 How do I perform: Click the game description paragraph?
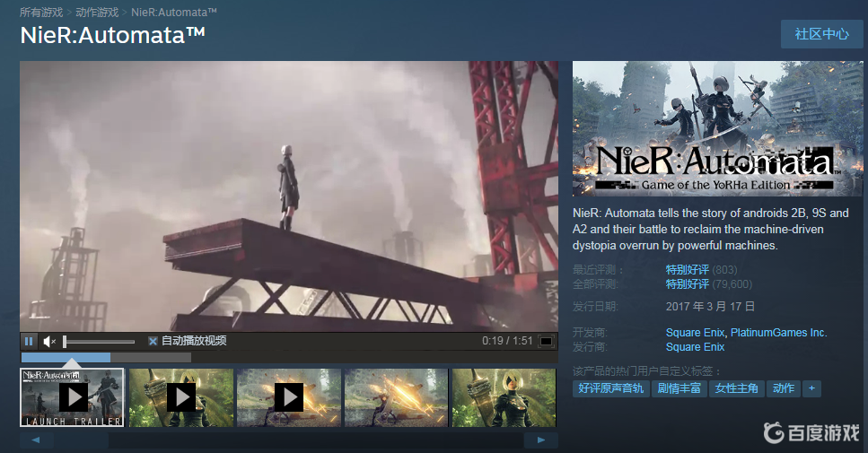711,229
